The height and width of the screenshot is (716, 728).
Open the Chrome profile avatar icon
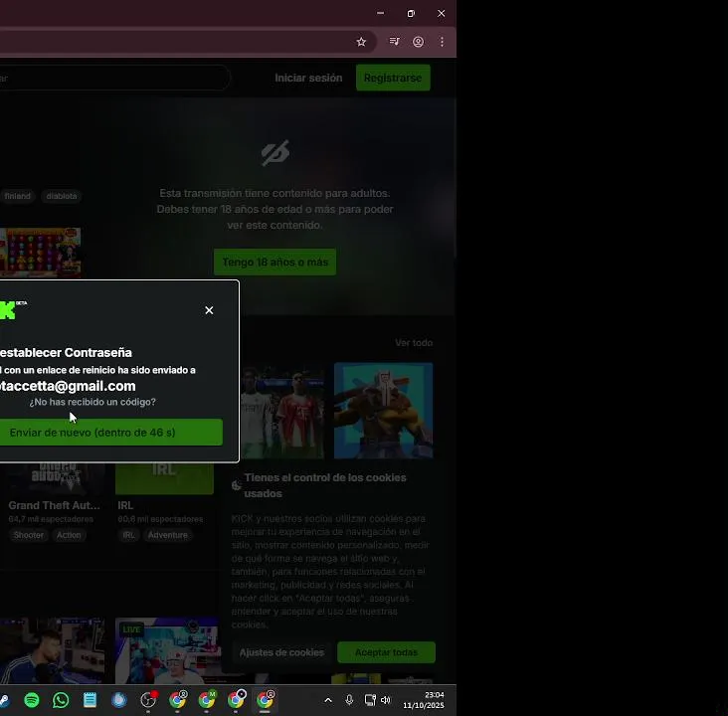(x=419, y=42)
